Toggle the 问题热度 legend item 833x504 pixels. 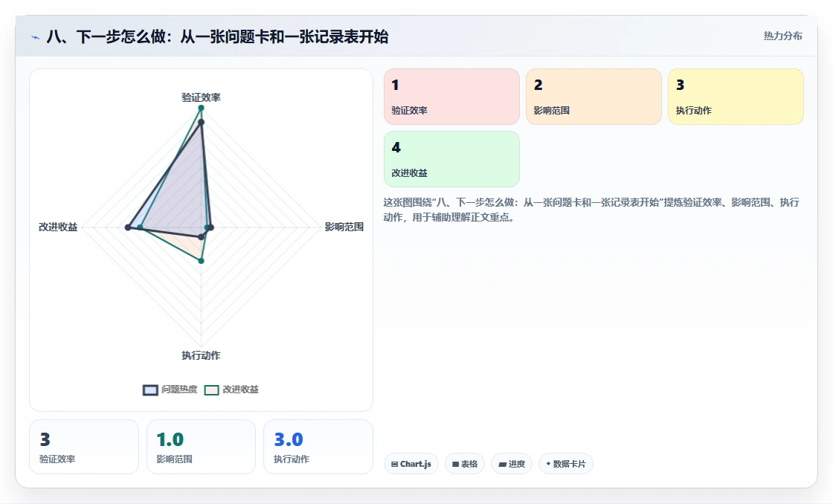(x=170, y=390)
